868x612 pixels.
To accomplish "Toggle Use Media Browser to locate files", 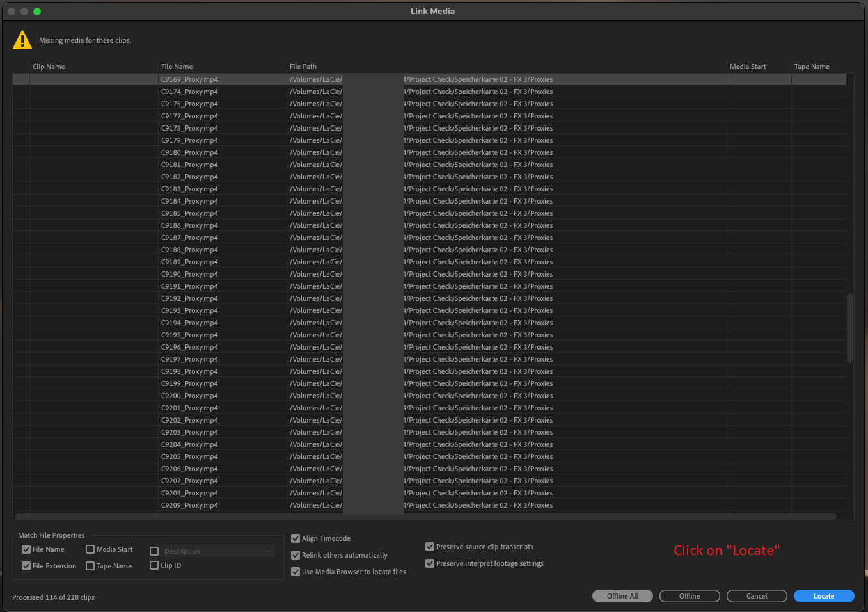I will [296, 572].
